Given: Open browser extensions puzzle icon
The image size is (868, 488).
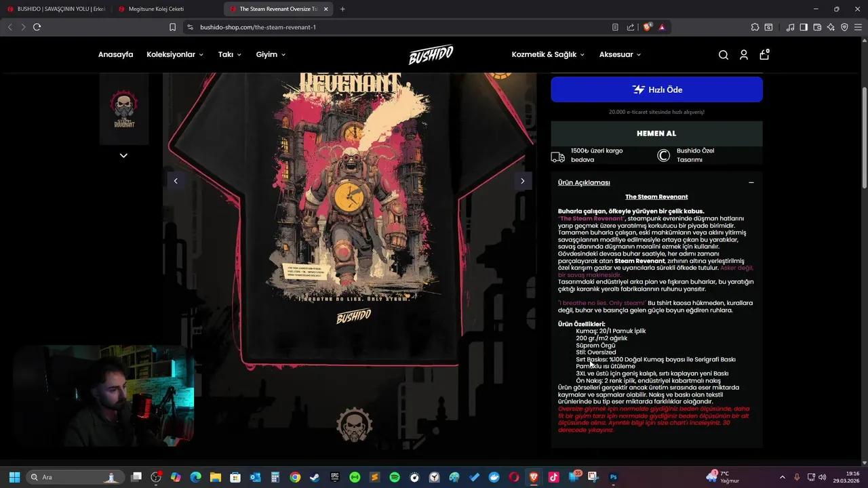Looking at the screenshot, I should coord(755,27).
